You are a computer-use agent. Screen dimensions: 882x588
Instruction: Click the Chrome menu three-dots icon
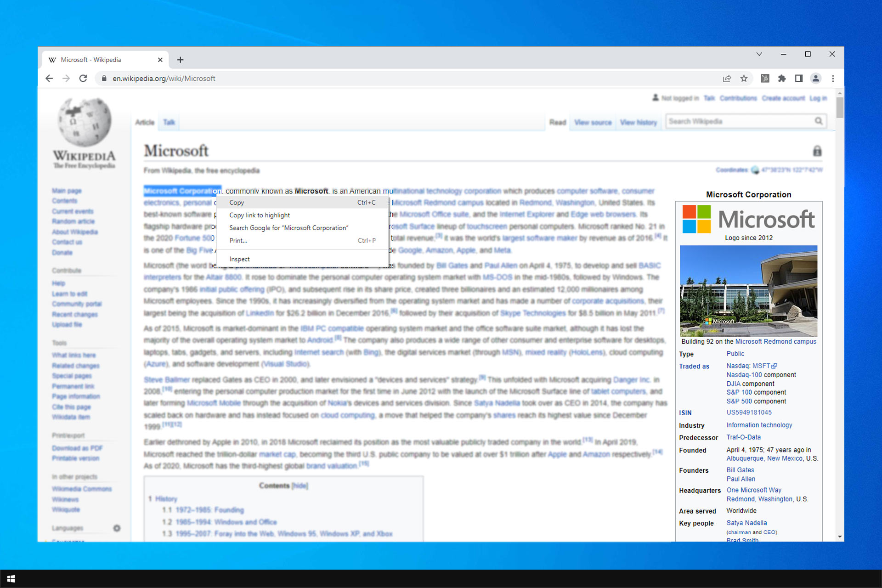[x=833, y=79]
